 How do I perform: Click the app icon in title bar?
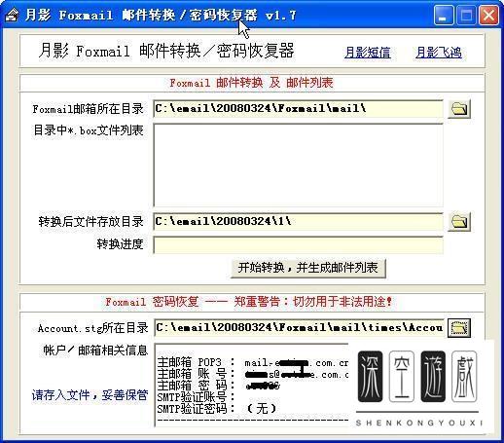coord(12,15)
